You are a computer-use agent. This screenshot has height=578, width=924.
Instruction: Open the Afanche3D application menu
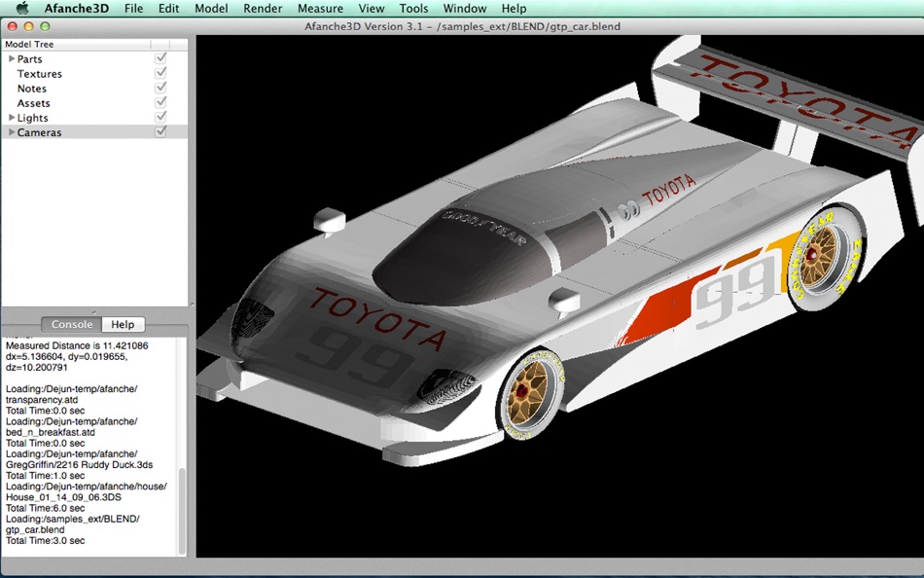coord(77,9)
